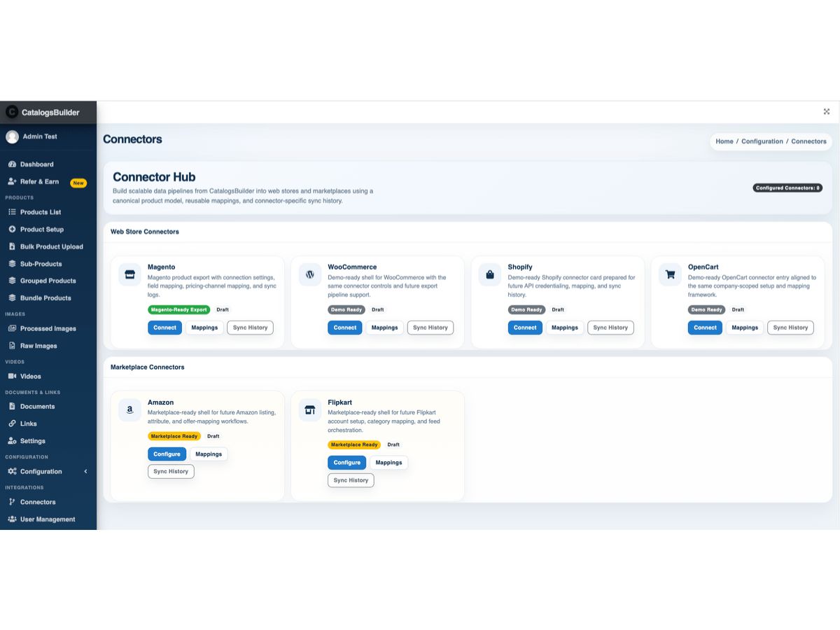
Task: Click the Connectors branch icon in sidebar
Action: tap(12, 502)
